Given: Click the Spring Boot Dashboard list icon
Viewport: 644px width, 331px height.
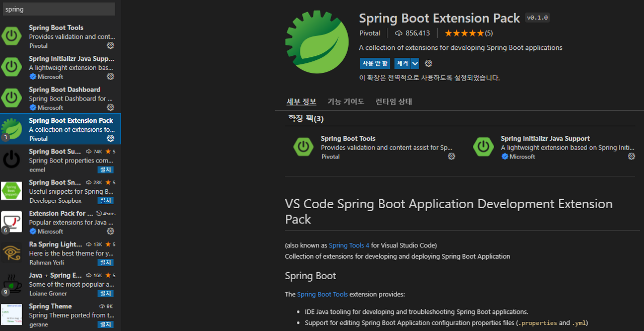Looking at the screenshot, I should pos(12,98).
